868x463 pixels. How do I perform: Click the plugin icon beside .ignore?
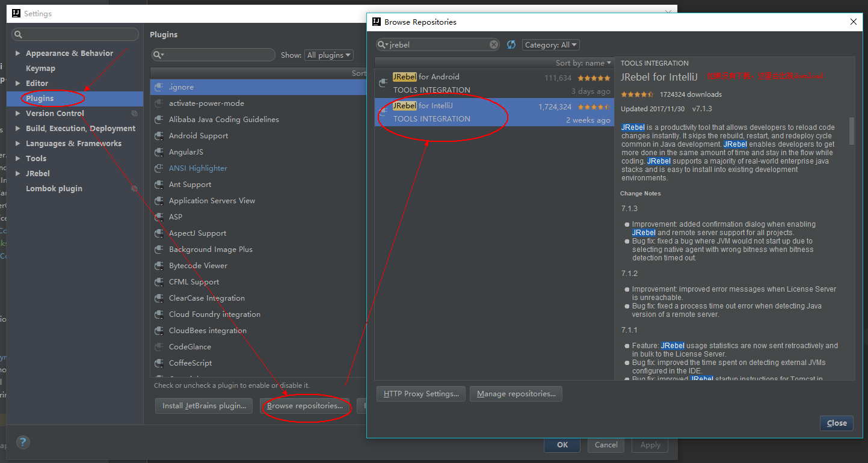pos(159,87)
